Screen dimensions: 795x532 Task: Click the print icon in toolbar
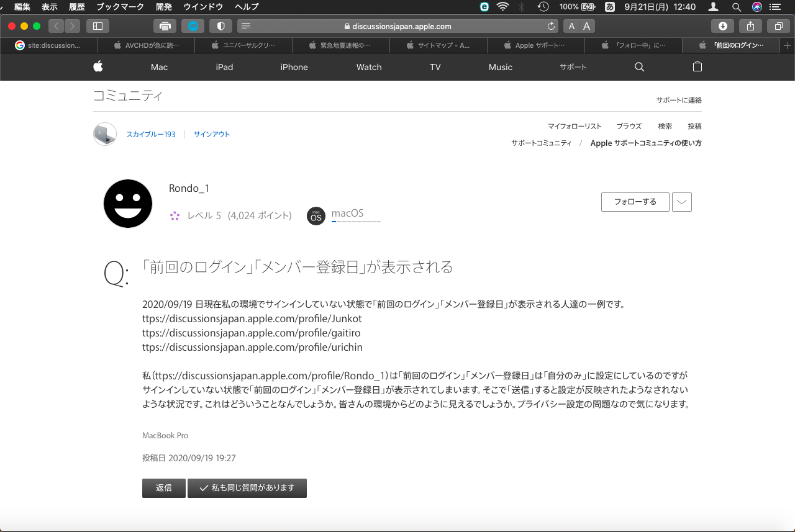tap(165, 26)
